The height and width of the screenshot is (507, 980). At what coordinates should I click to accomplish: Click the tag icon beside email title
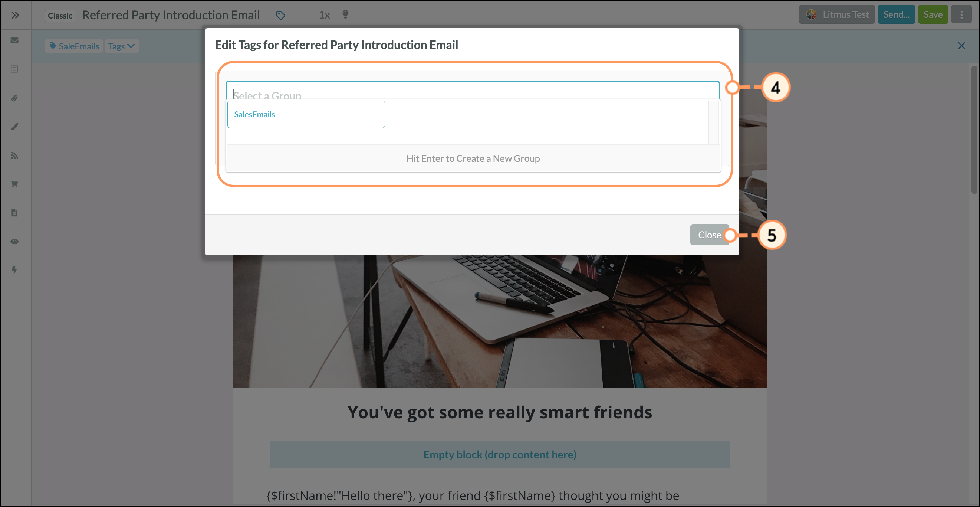[280, 15]
